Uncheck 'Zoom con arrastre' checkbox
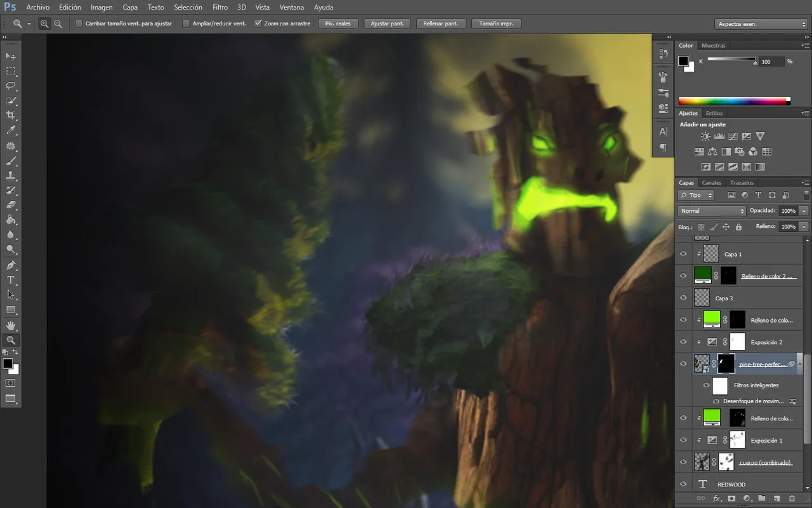This screenshot has width=812, height=508. pos(258,23)
